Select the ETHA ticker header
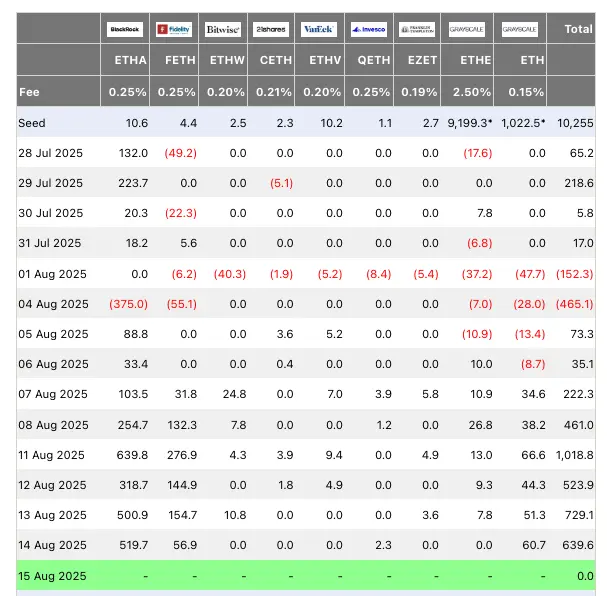Image resolution: width=607 pixels, height=596 pixels. tap(130, 60)
